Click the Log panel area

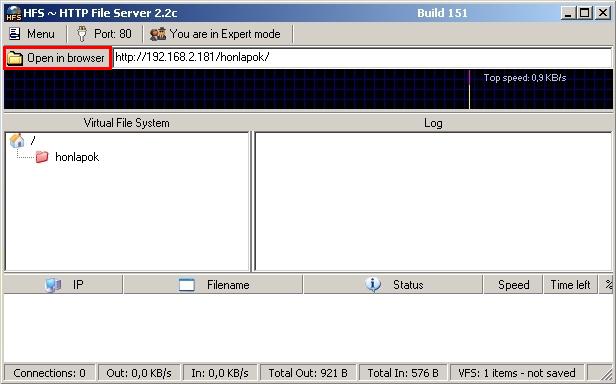[x=433, y=202]
